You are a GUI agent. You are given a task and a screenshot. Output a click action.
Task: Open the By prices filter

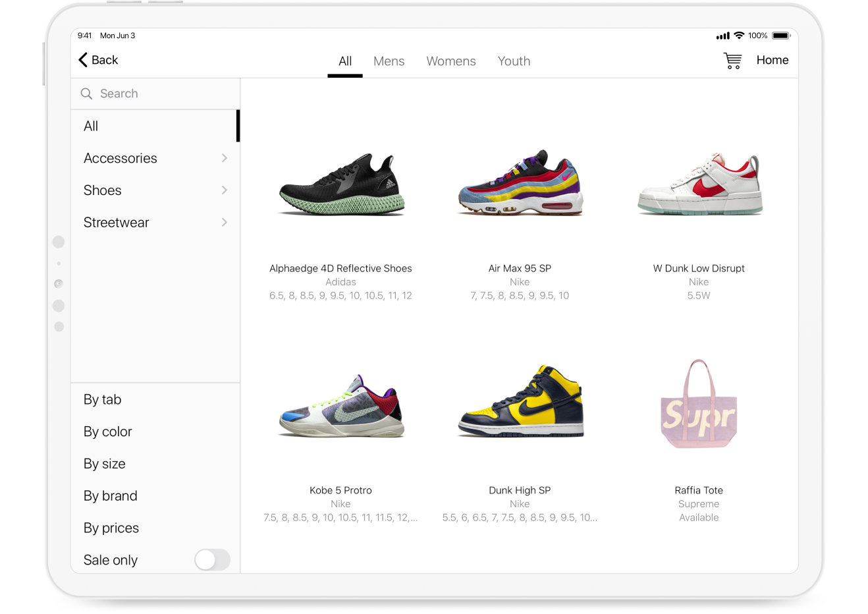click(111, 528)
